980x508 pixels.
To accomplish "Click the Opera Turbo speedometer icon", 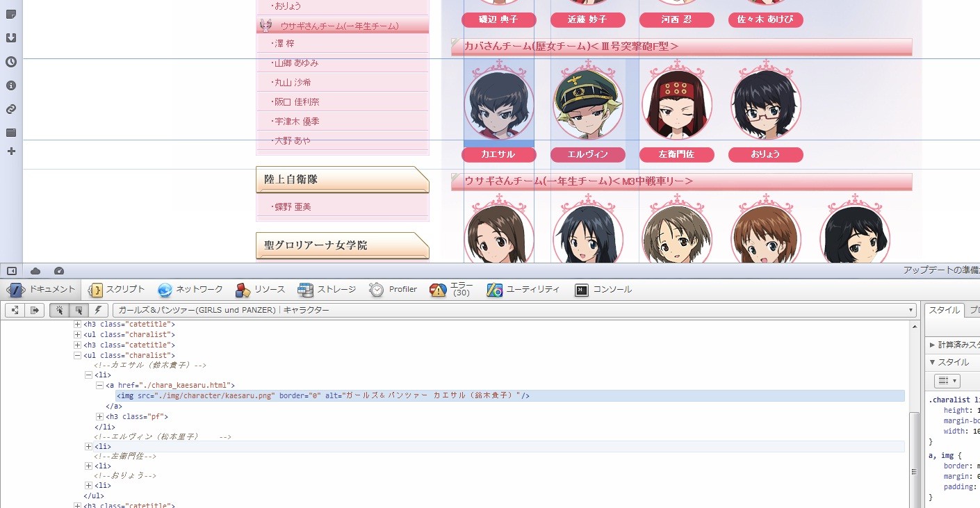I will [x=58, y=270].
